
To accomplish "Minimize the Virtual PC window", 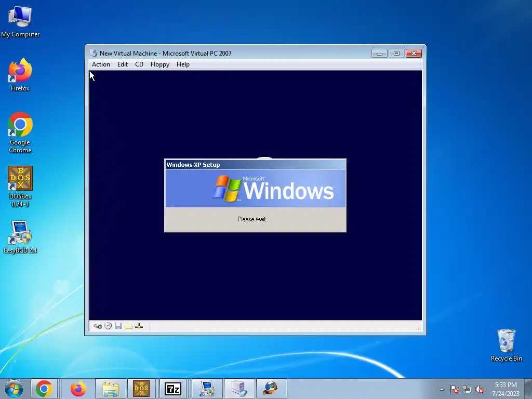I will 379,54.
